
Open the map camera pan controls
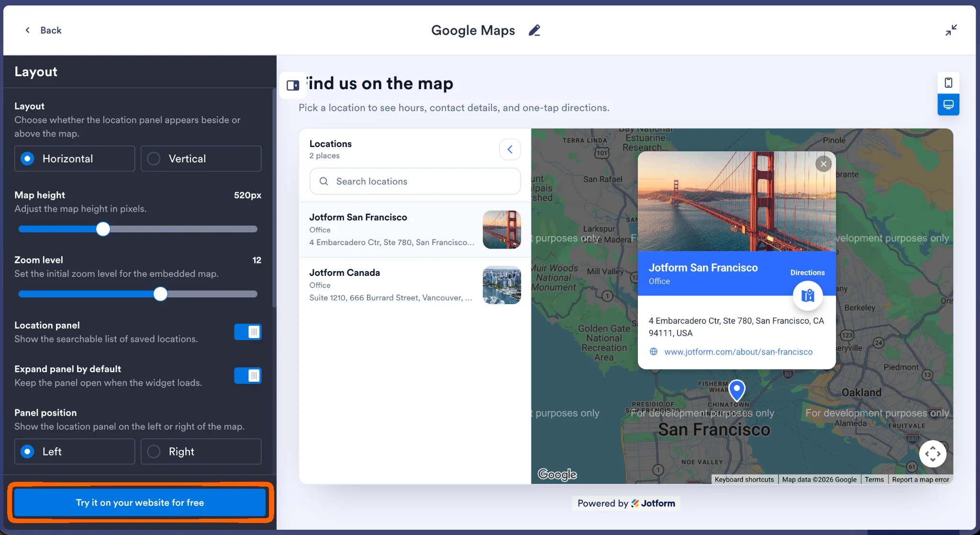[x=933, y=454]
